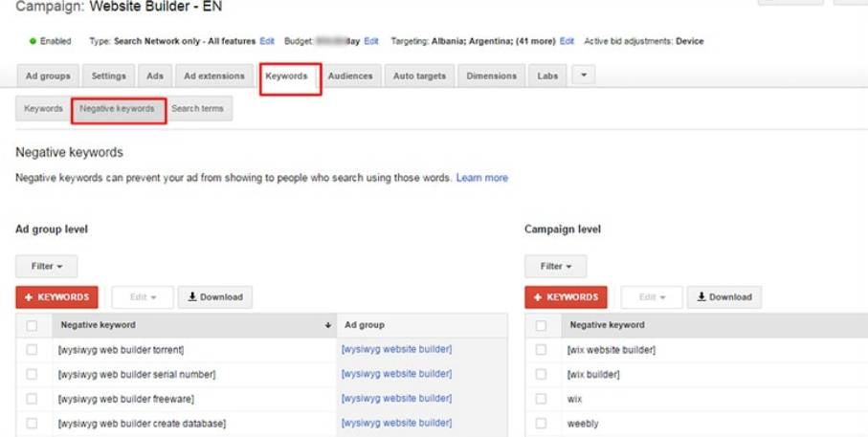The width and height of the screenshot is (868, 437).
Task: Toggle select-all checkbox in ad group table
Action: 32,325
